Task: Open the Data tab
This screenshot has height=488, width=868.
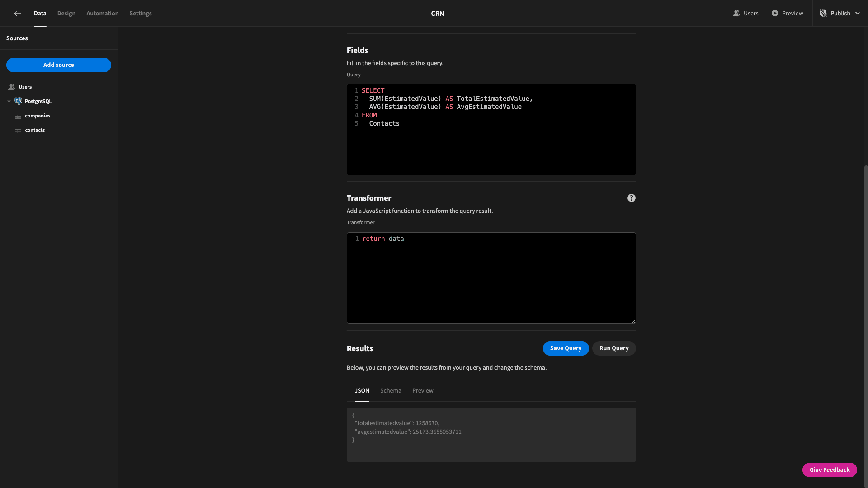Action: (x=40, y=14)
